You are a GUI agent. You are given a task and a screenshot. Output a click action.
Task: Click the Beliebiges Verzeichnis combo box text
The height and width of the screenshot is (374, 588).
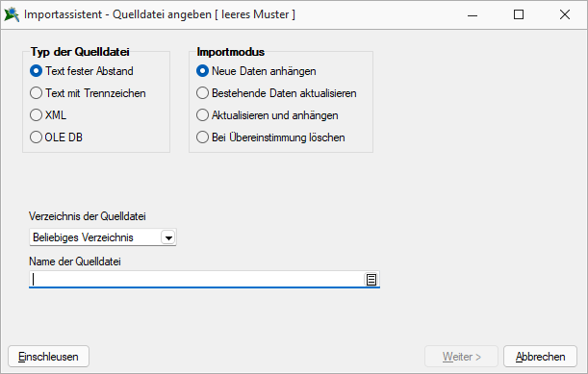point(83,237)
